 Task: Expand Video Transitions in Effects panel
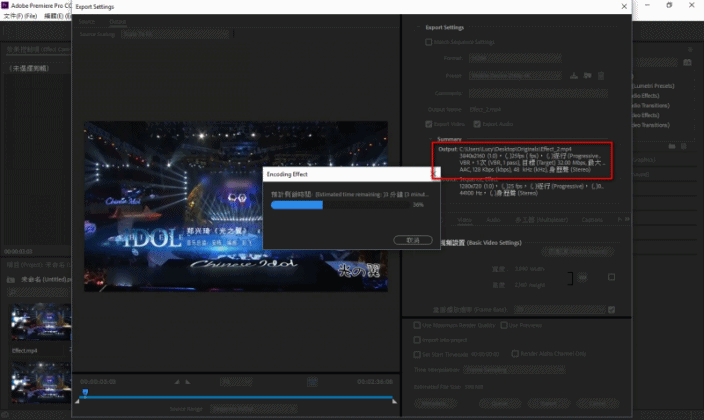(x=651, y=125)
